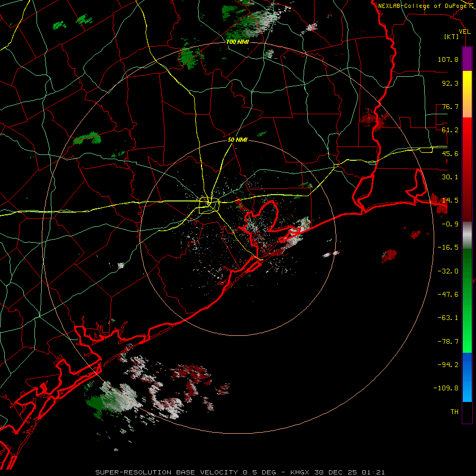This screenshot has height=476, width=476.
Task: Select the purple segment of the velocity color bar
Action: click(467, 59)
